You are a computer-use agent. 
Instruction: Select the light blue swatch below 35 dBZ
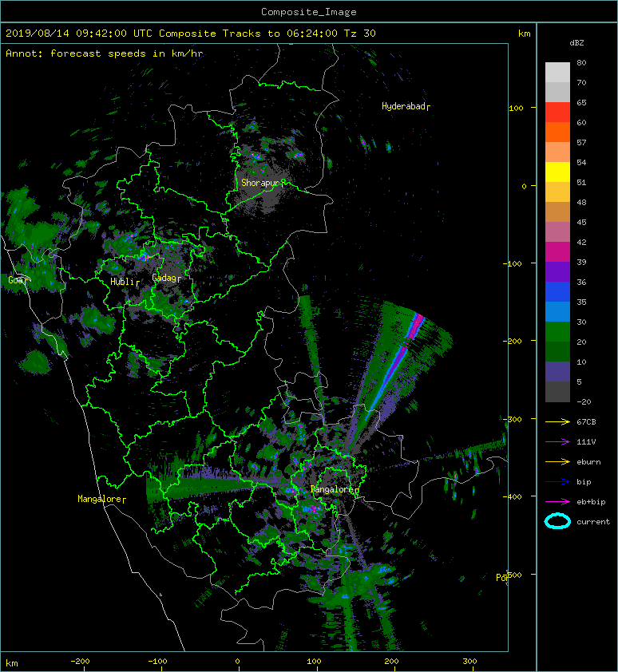click(x=557, y=312)
